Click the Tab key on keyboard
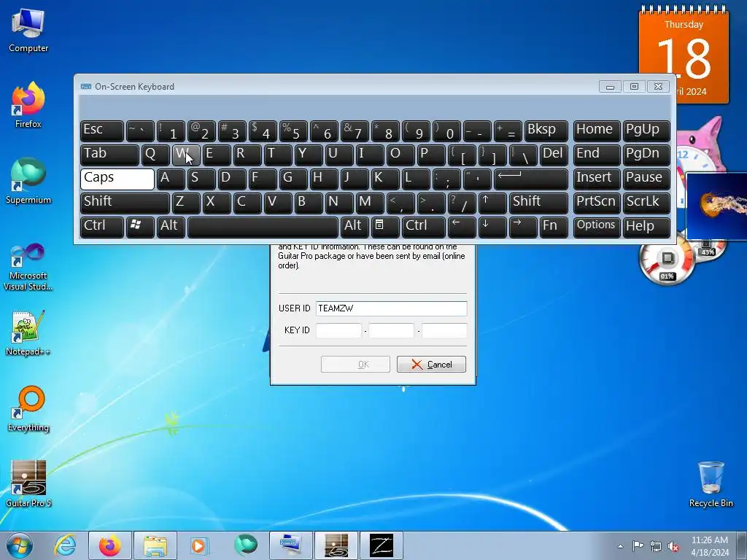The height and width of the screenshot is (560, 747). tap(109, 155)
